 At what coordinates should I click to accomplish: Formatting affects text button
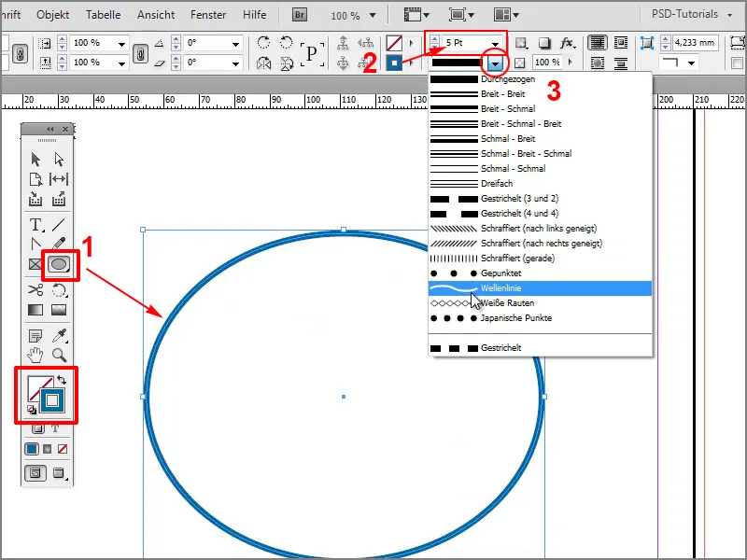(x=55, y=429)
